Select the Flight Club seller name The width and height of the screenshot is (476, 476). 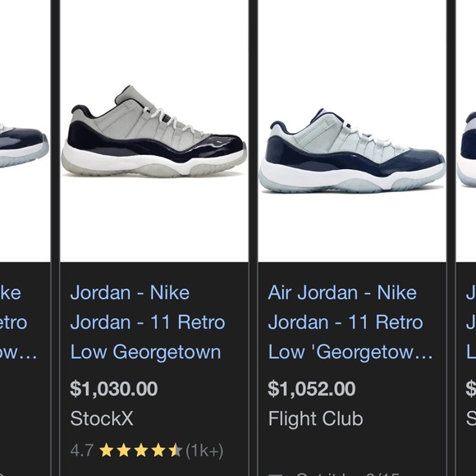(315, 419)
